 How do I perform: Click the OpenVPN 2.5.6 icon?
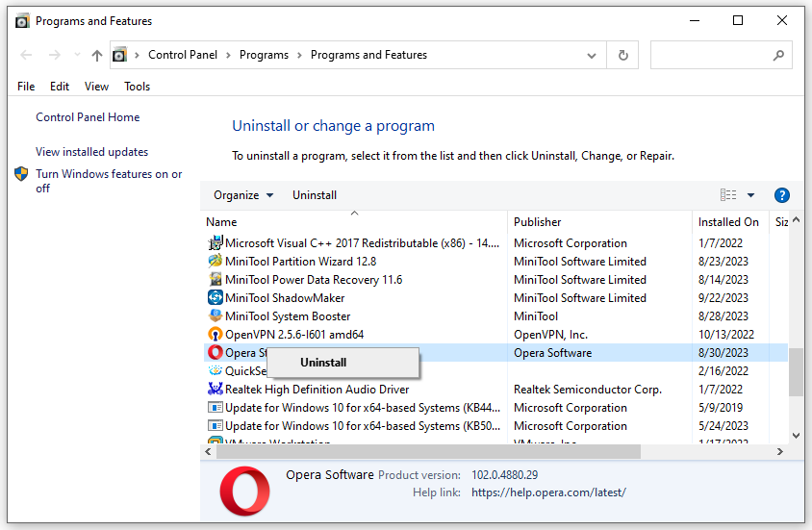(x=215, y=335)
